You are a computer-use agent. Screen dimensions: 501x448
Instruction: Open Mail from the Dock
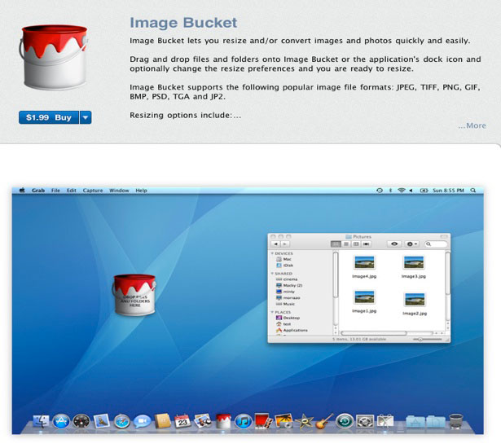[101, 421]
